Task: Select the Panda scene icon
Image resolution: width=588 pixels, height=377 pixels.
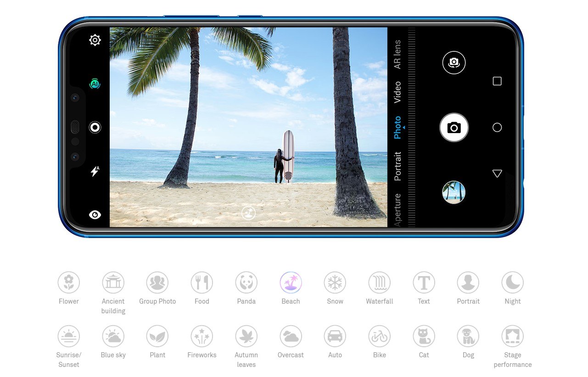Action: point(246,283)
